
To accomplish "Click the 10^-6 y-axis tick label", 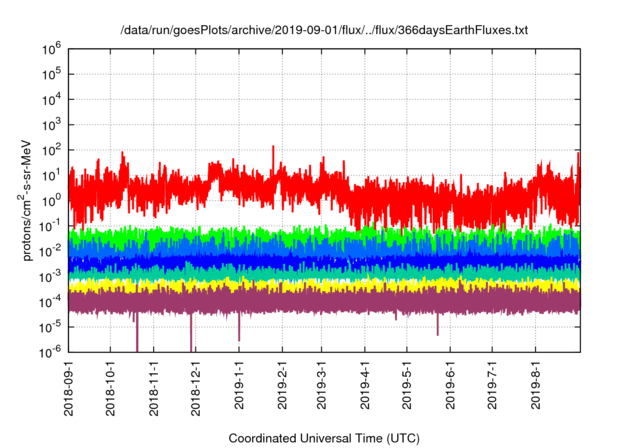I will click(51, 352).
